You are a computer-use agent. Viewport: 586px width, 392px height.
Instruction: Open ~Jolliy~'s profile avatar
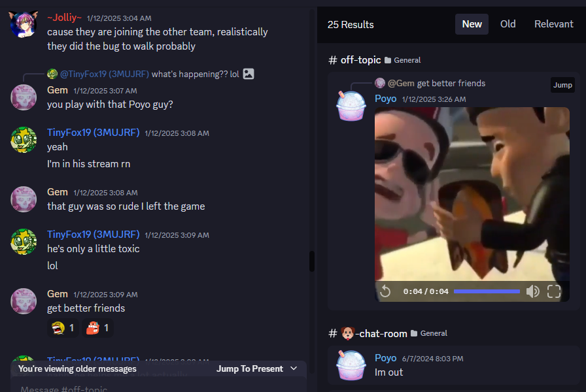coord(24,24)
